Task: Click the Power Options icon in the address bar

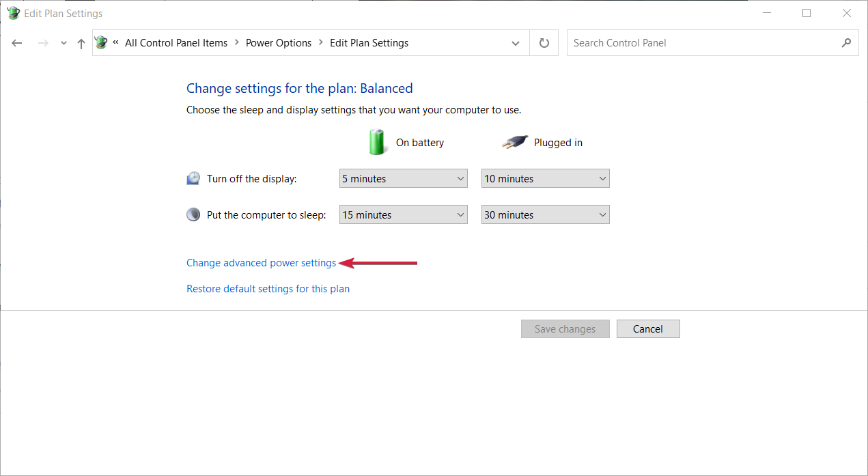Action: pyautogui.click(x=101, y=42)
